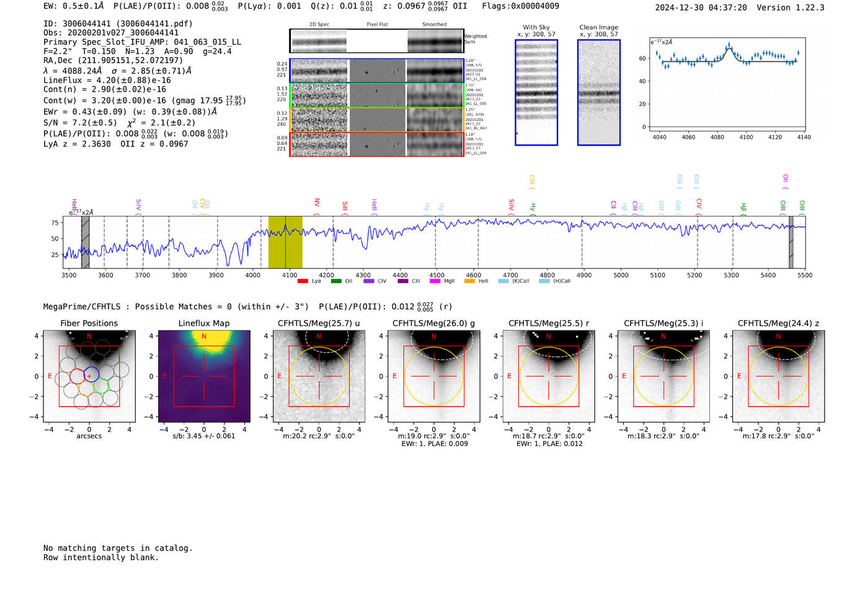Screen dimensions: 868x591
Task: Select the orange-bordered fiber 2D spectrum row
Action: coord(377,120)
